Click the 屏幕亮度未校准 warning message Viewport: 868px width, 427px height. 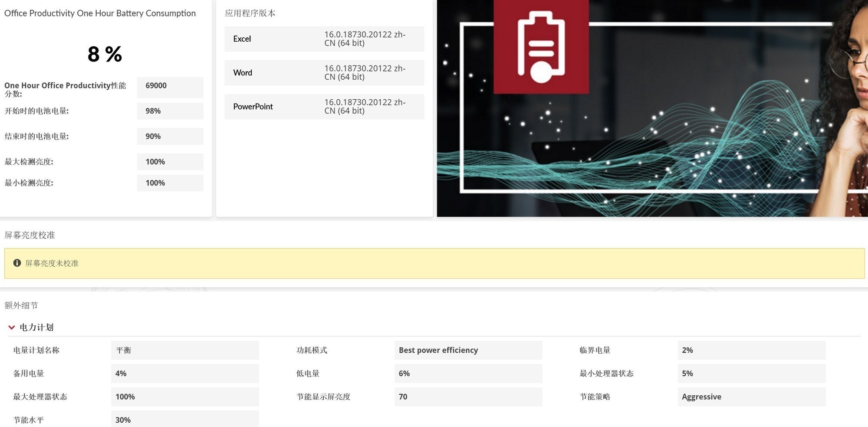53,263
